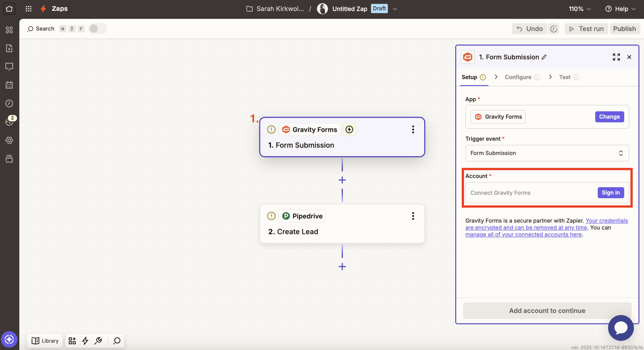The height and width of the screenshot is (350, 644).
Task: Open Zap history clock icon in sidebar
Action: (x=9, y=104)
